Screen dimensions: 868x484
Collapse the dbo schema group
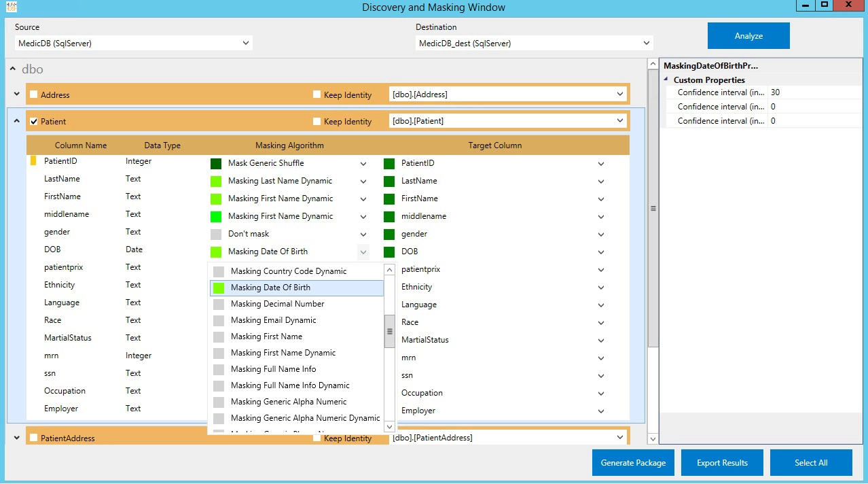[x=12, y=69]
